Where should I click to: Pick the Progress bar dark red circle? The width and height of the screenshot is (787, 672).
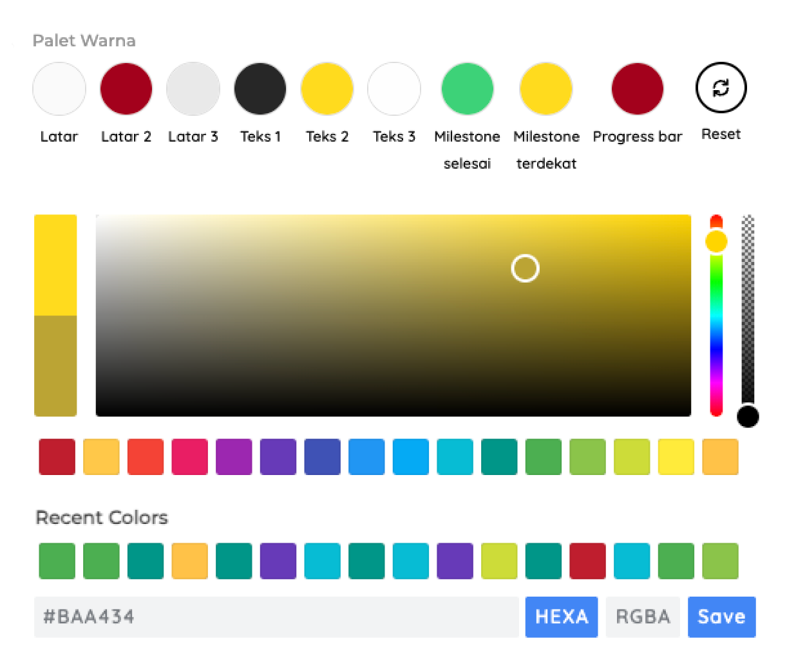pos(638,89)
